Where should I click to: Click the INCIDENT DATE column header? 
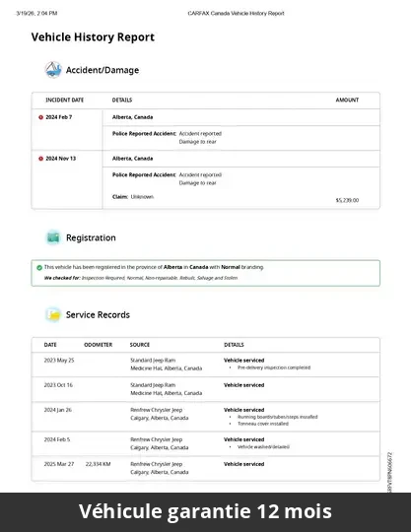click(64, 100)
